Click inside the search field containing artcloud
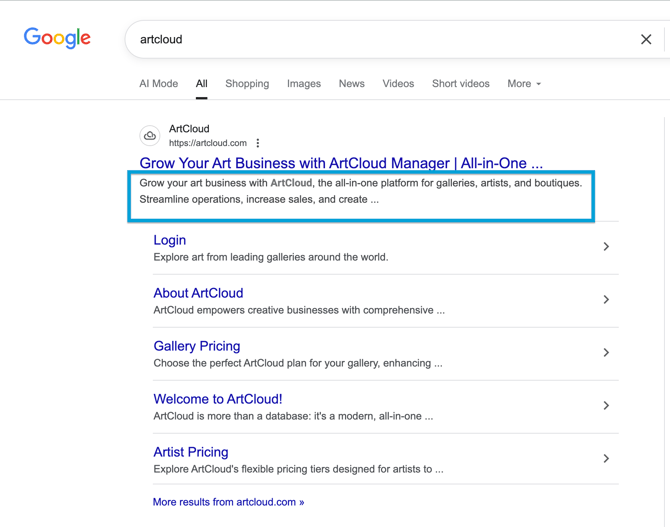The height and width of the screenshot is (527, 670). coord(380,40)
